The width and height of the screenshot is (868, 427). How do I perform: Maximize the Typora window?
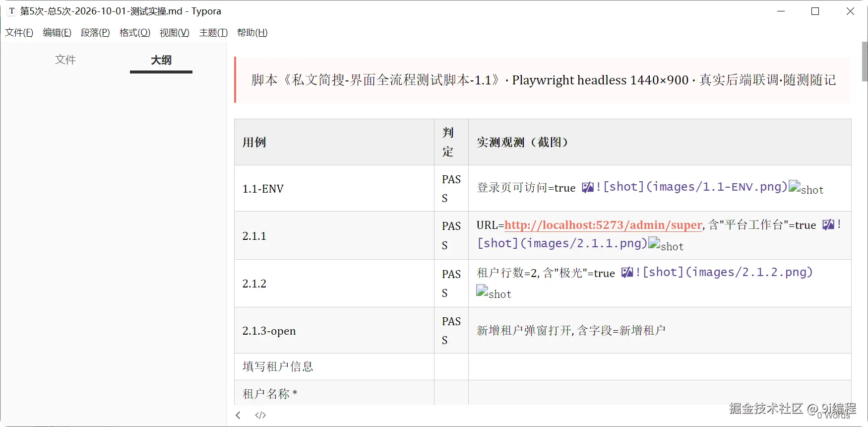(x=815, y=11)
